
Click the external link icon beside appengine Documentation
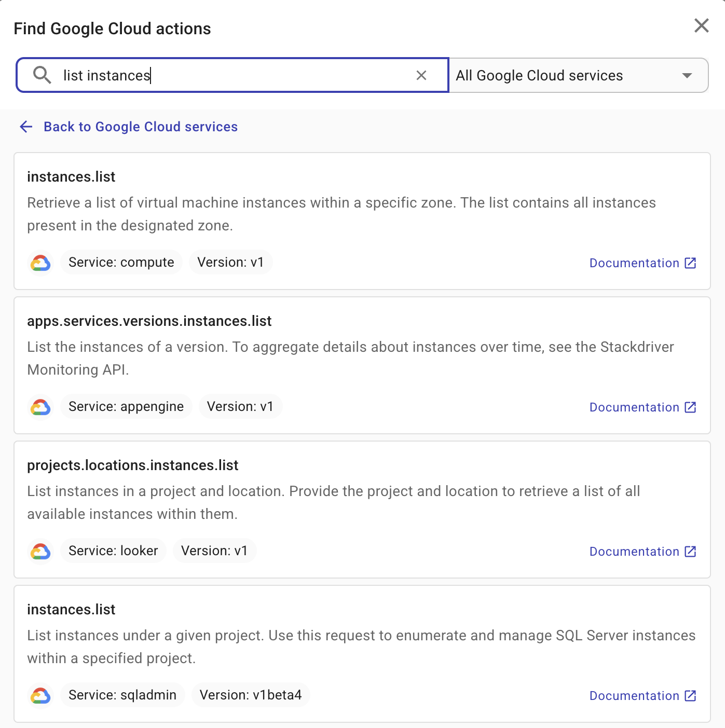pyautogui.click(x=690, y=407)
